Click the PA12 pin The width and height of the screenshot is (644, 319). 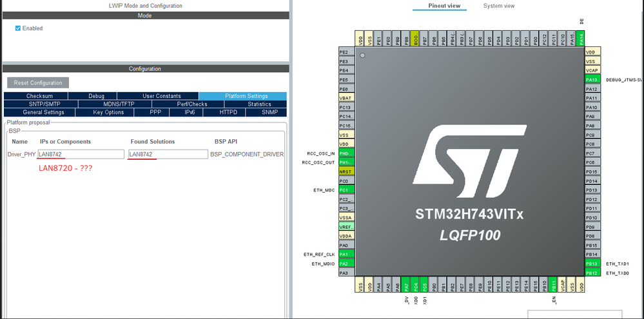[592, 89]
